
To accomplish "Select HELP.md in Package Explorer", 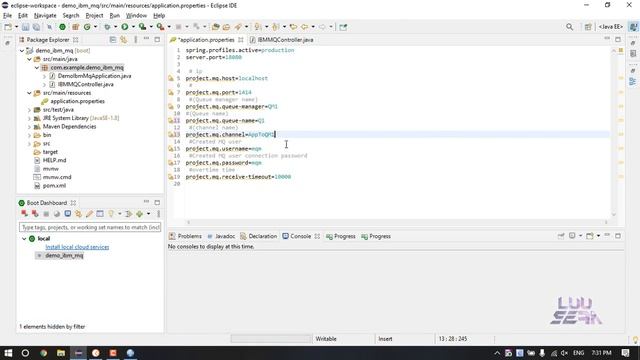I will [x=54, y=160].
